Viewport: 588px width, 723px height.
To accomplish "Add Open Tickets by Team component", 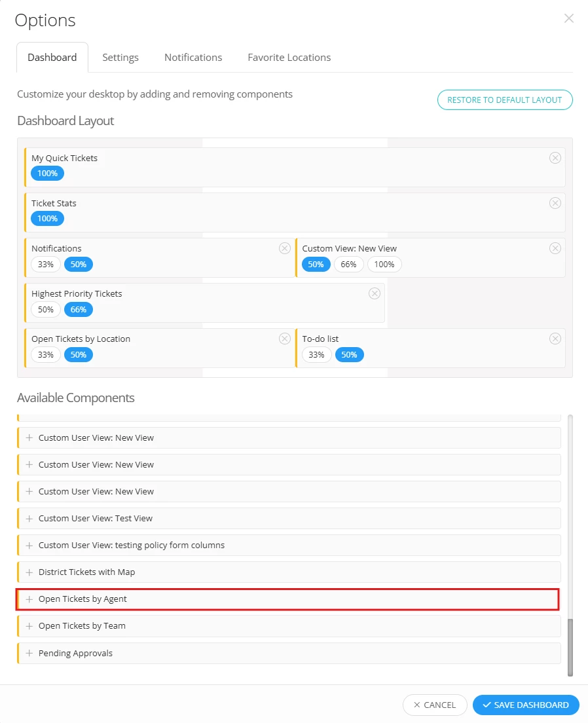I will click(29, 625).
